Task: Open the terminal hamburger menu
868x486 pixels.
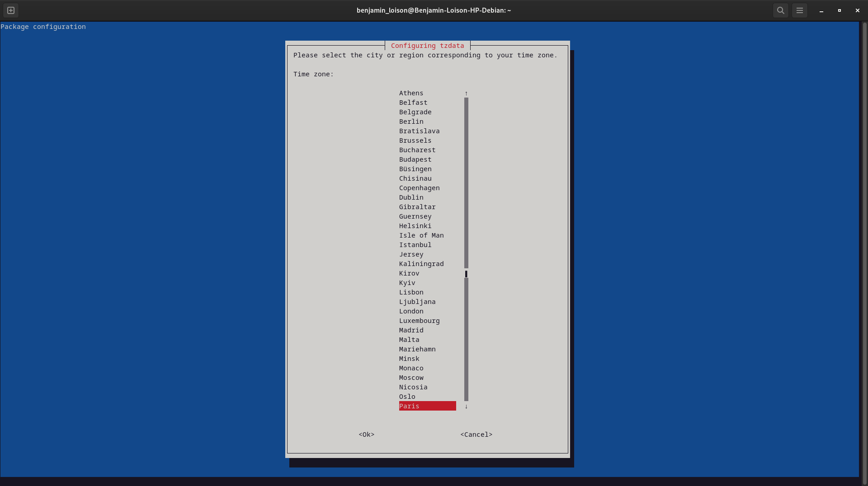Action: tap(799, 10)
